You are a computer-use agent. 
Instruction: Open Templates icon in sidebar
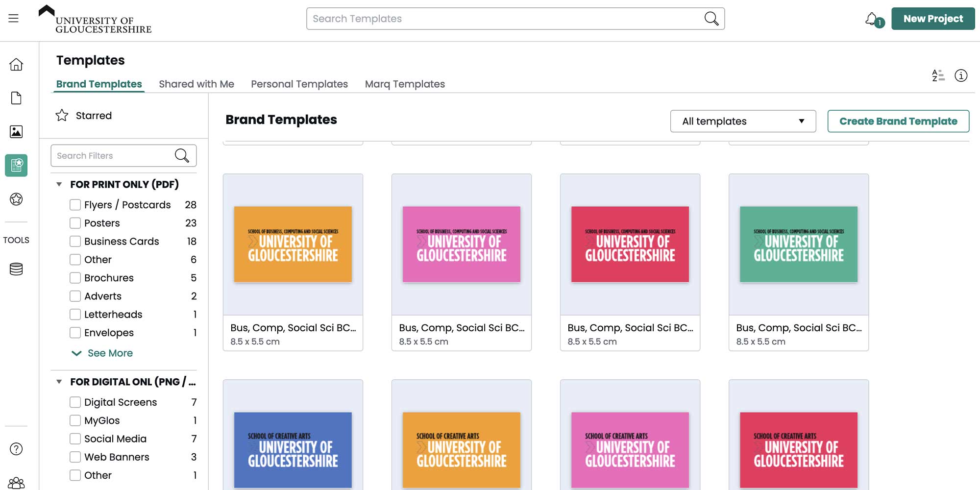pos(16,165)
